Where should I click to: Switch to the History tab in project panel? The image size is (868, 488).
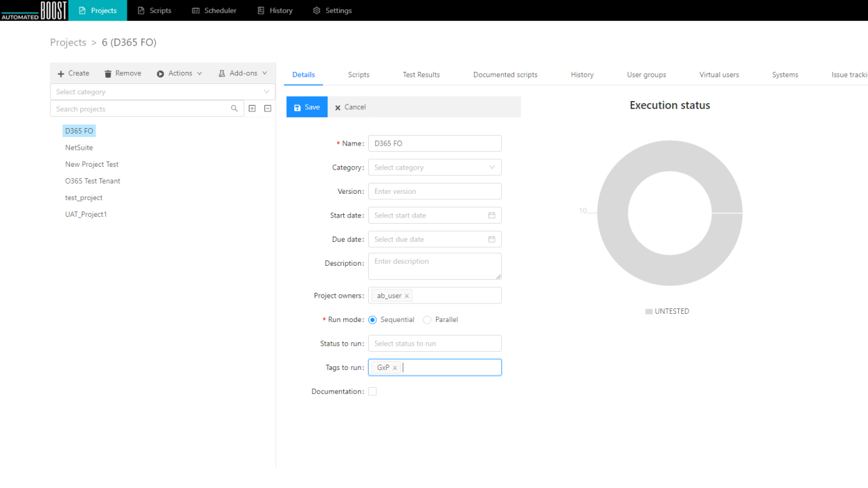coord(582,75)
